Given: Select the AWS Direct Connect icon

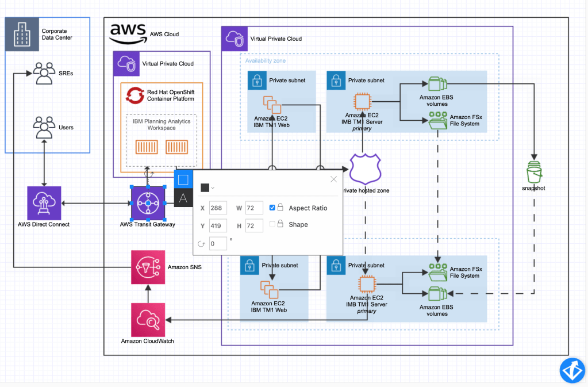Looking at the screenshot, I should click(x=44, y=203).
